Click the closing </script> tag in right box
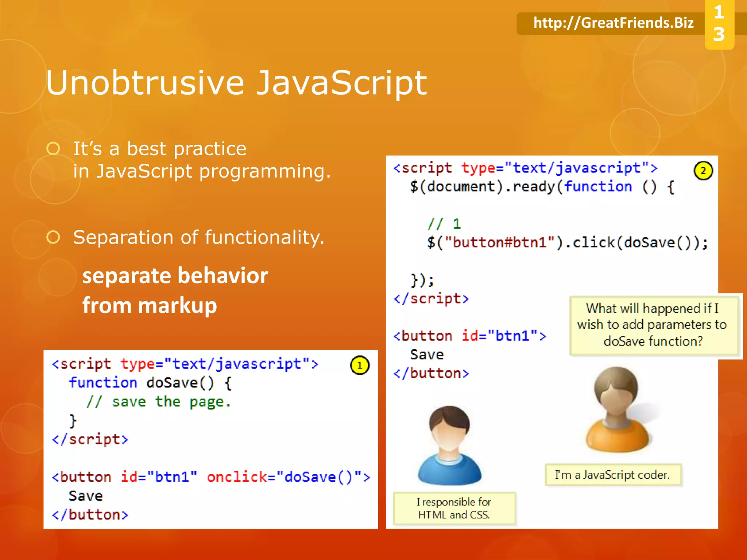The height and width of the screenshot is (560, 747). [431, 299]
